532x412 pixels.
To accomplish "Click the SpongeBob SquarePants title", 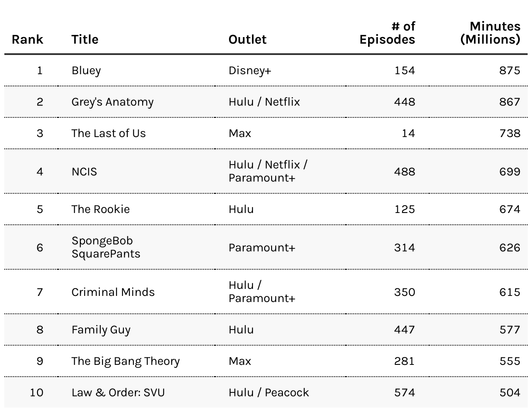I will (106, 247).
